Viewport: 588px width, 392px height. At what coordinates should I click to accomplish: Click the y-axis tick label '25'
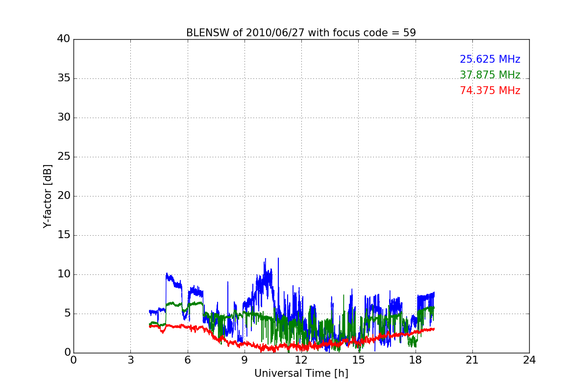click(64, 157)
